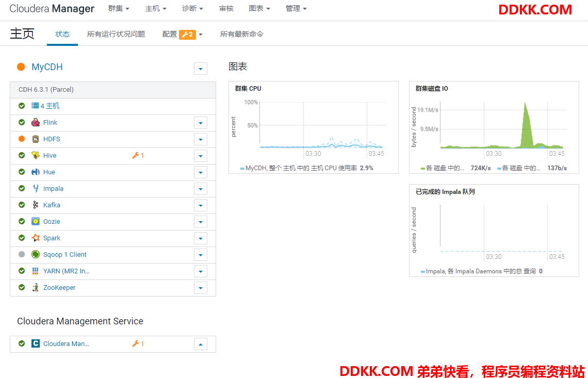Open the HDFS service link

point(52,139)
